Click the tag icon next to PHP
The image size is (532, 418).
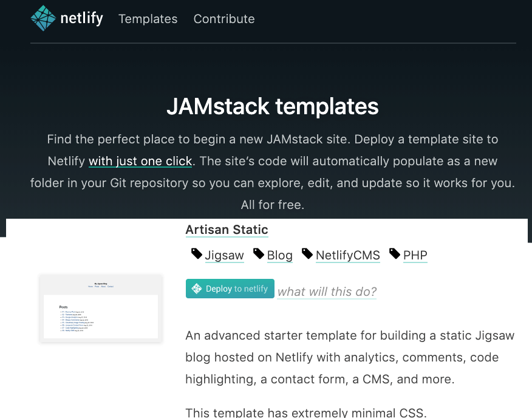(395, 253)
